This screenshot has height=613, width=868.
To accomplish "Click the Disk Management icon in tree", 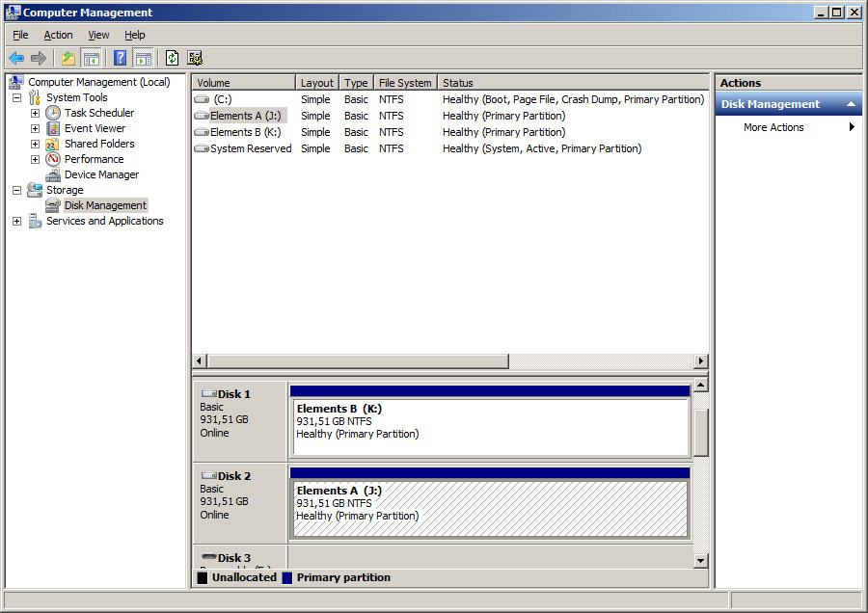I will (x=53, y=205).
